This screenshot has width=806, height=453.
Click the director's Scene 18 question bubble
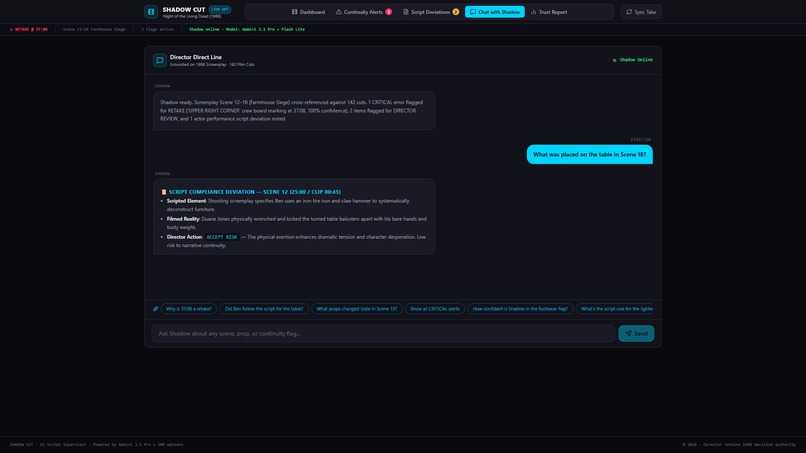coord(590,154)
